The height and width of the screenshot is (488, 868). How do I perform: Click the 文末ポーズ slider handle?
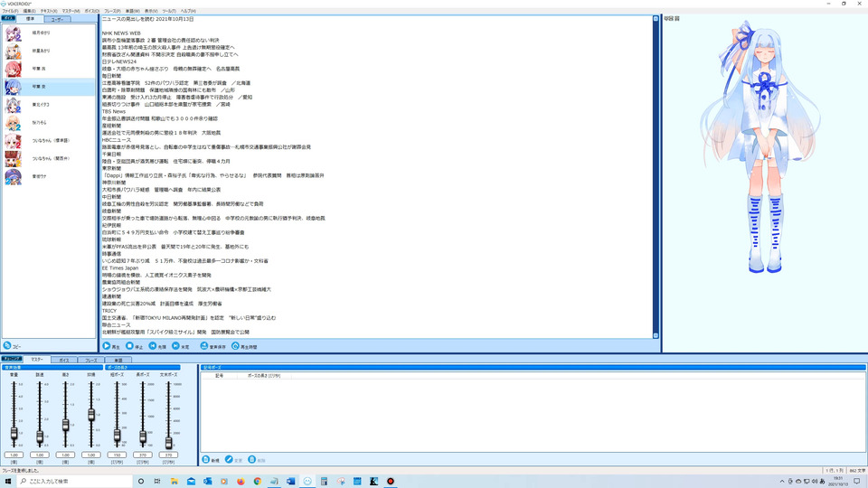[168, 442]
